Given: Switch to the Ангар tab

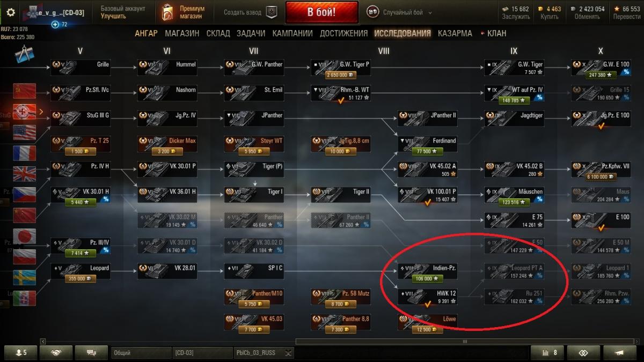Looking at the screenshot, I should pyautogui.click(x=146, y=33).
